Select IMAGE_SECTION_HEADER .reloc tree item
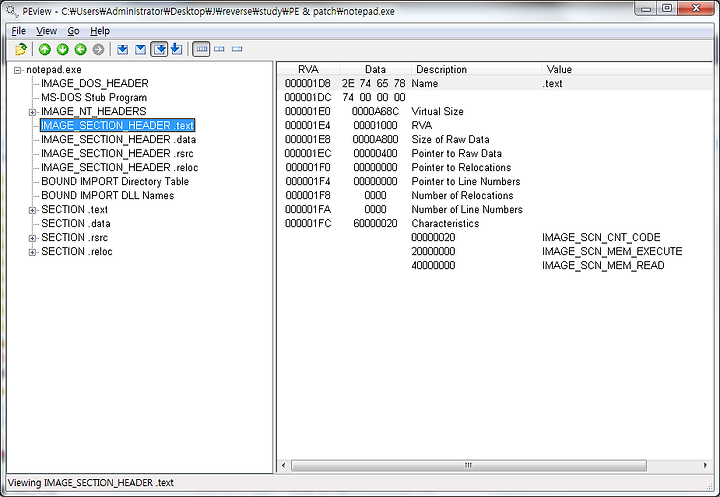Viewport: 720px width, 497px height. (x=120, y=167)
